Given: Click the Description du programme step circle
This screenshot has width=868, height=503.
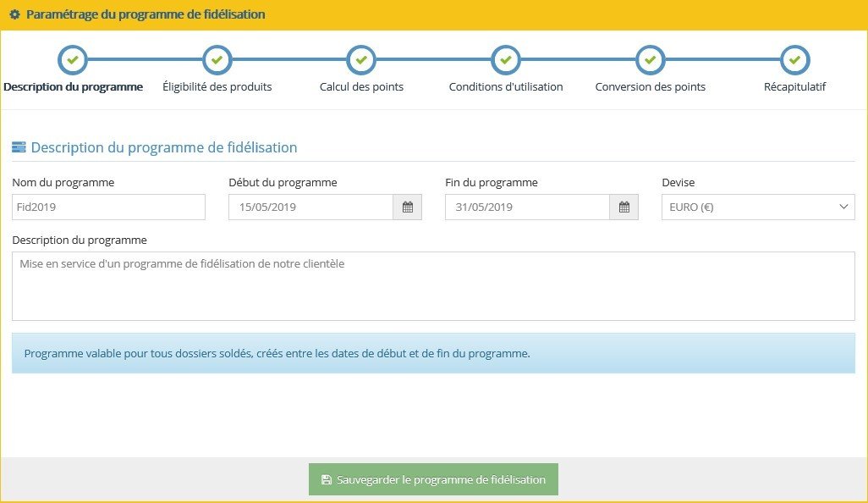Looking at the screenshot, I should [73, 60].
